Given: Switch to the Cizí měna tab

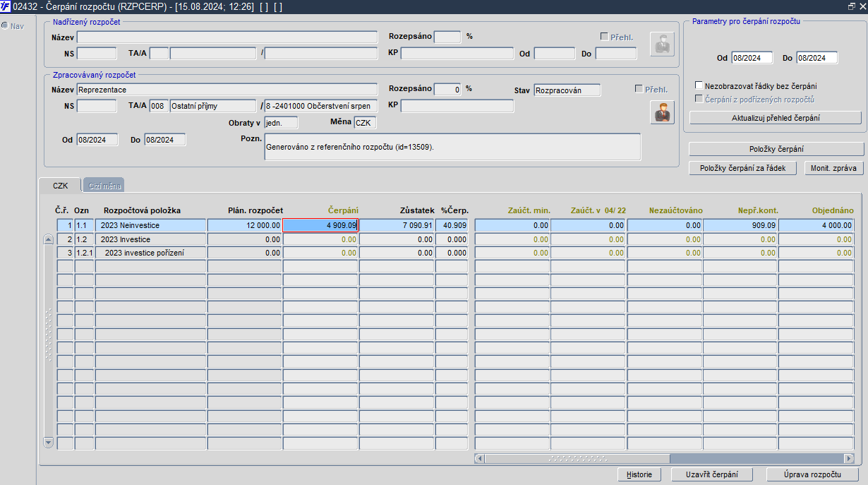Looking at the screenshot, I should point(103,185).
